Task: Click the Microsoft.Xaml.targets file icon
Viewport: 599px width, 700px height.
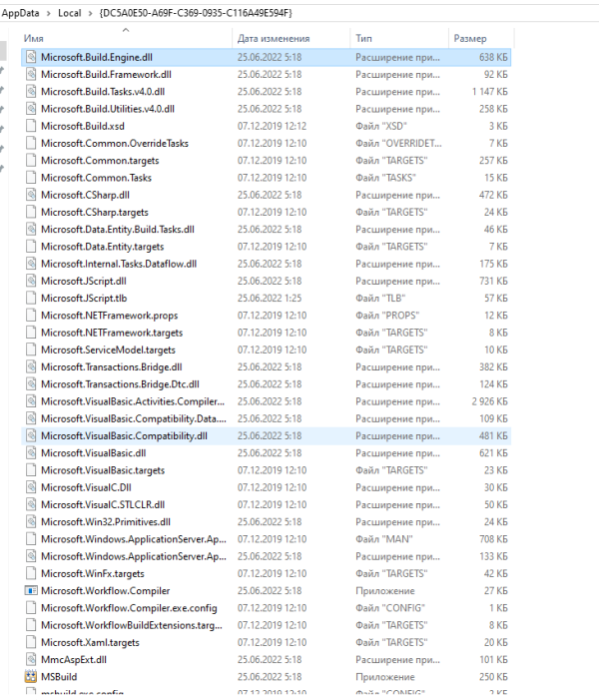Action: 31,642
